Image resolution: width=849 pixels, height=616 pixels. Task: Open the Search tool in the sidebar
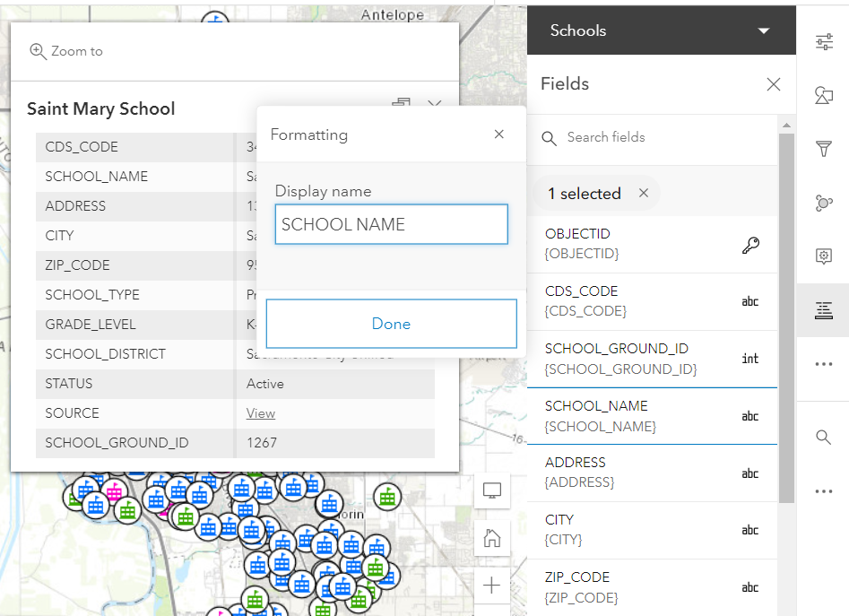pos(823,438)
